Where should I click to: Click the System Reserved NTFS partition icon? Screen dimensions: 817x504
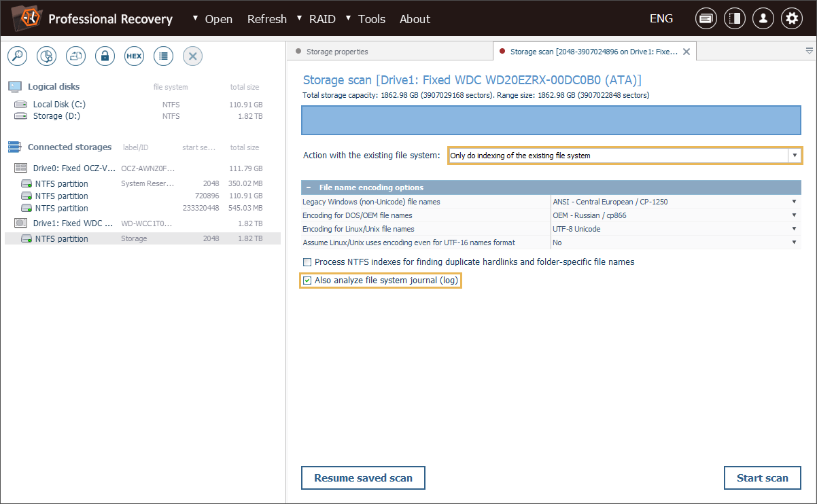27,184
